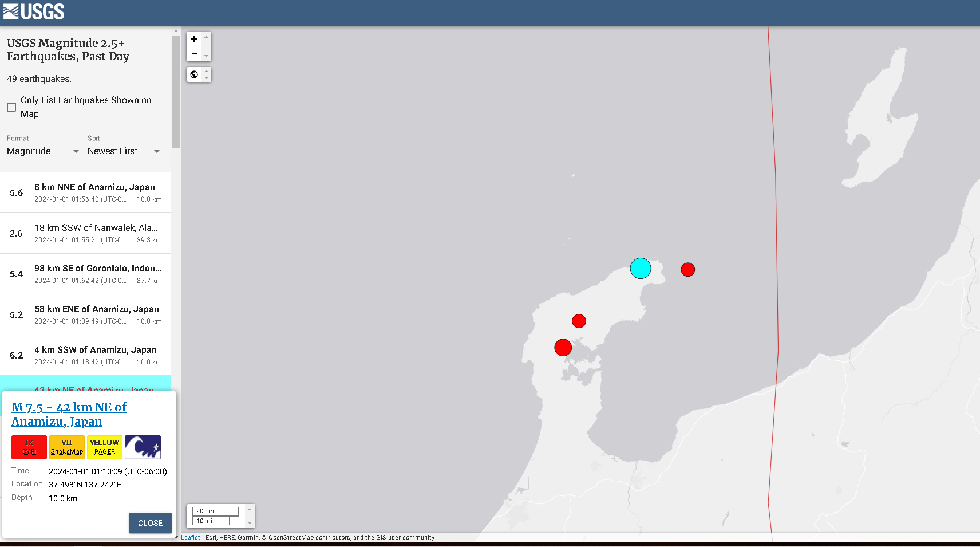Viewport: 980px width, 547px height.
Task: Open the M 7.5 Anamizu event link
Action: [69, 414]
